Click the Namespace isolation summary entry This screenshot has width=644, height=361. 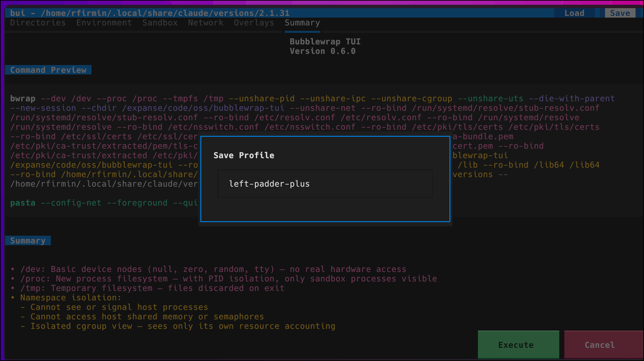tap(71, 297)
